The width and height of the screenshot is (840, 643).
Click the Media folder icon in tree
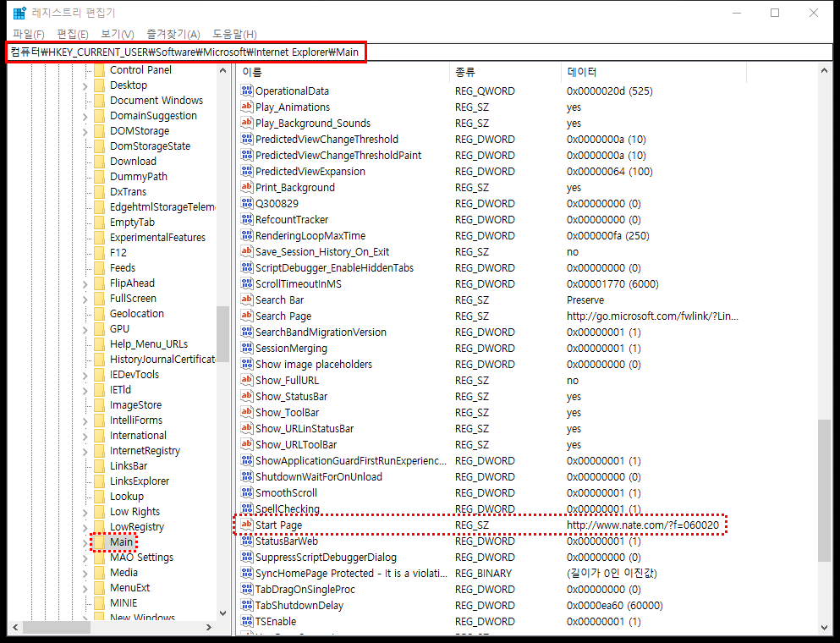pos(99,572)
